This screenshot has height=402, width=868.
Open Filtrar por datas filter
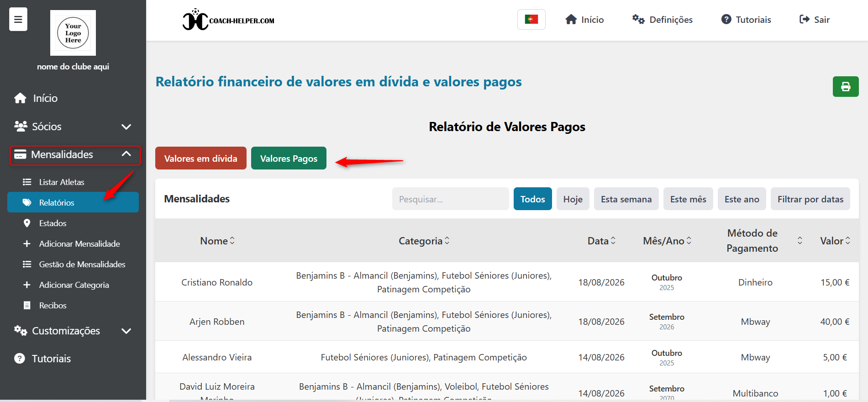(810, 199)
